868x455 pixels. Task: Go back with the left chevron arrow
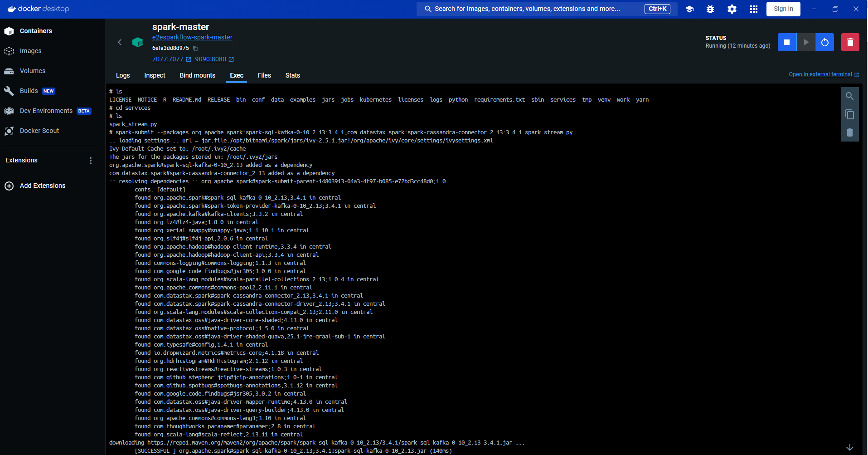pyautogui.click(x=120, y=42)
